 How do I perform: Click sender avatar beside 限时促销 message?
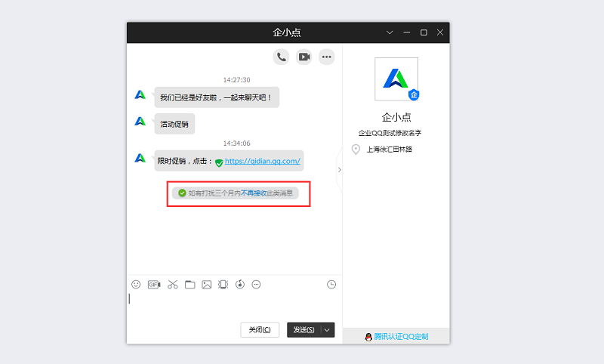point(140,158)
